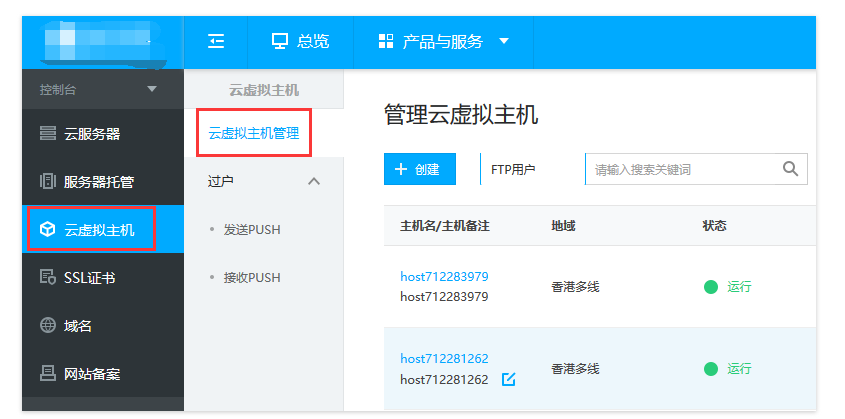
Task: Select 云服务器 in the sidebar
Action: [103, 134]
